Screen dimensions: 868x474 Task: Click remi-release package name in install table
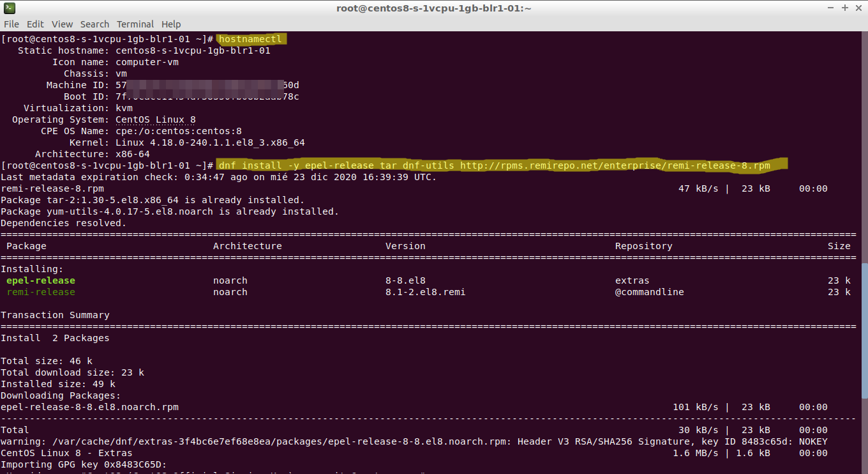[41, 292]
